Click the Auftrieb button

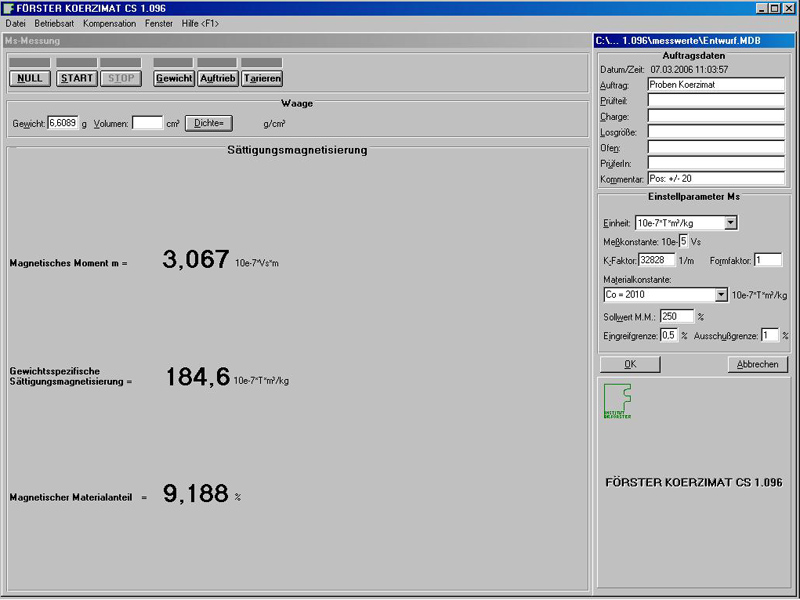[218, 78]
